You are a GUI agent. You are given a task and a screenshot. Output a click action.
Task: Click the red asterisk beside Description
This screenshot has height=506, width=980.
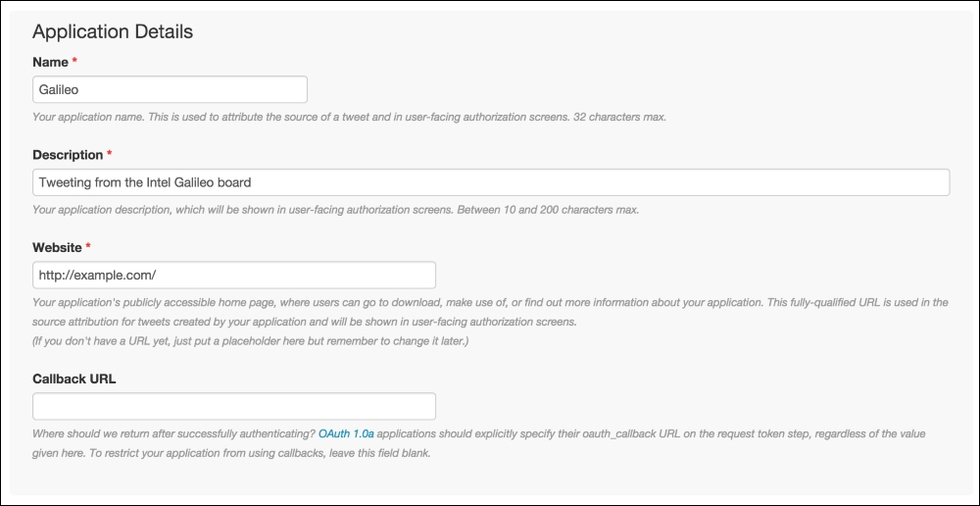pos(110,153)
